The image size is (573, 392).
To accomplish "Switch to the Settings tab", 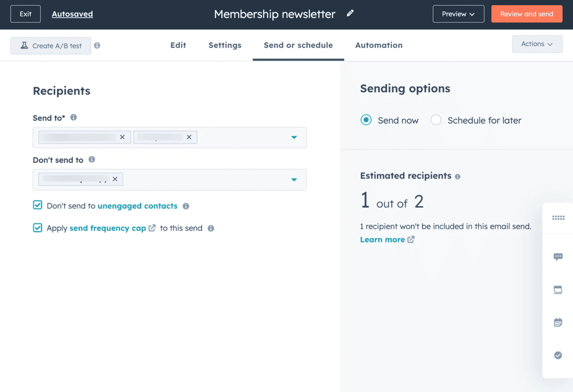I will pyautogui.click(x=225, y=45).
